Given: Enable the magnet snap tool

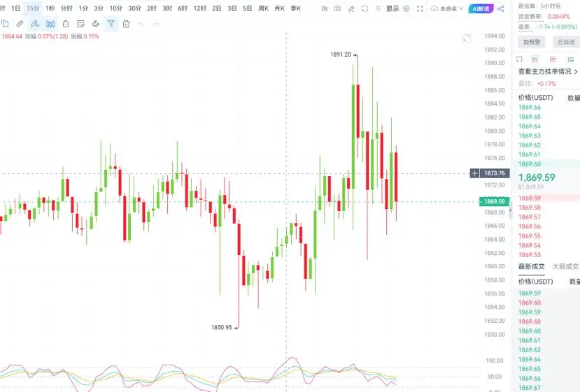Looking at the screenshot, I should (96, 24).
